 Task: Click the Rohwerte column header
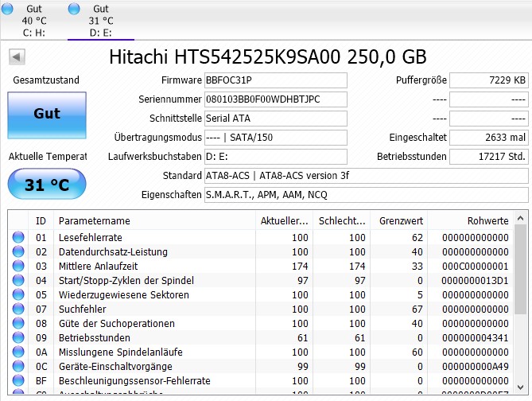pyautogui.click(x=470, y=220)
